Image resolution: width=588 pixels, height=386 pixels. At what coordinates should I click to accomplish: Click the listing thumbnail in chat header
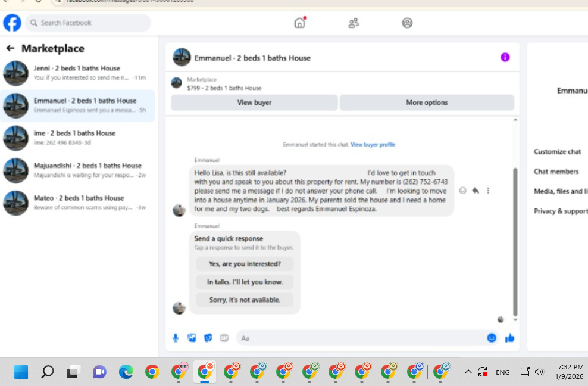point(182,57)
